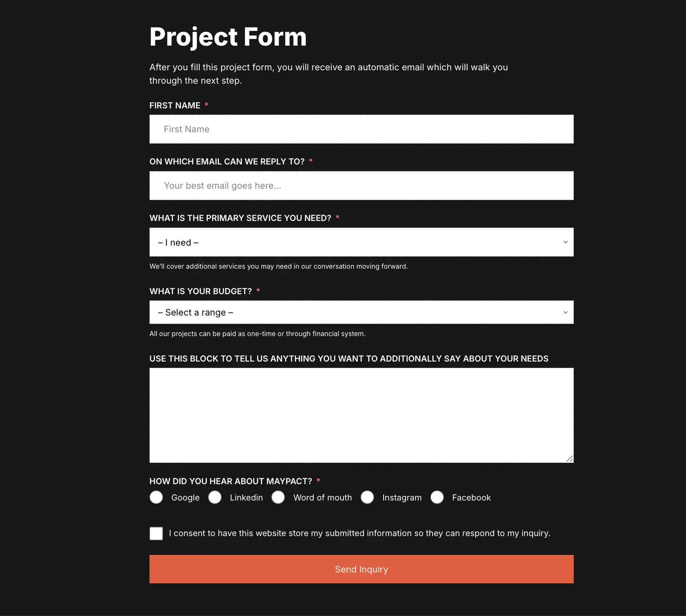Select the Google radio button
Image resolution: width=686 pixels, height=616 pixels.
pos(156,497)
